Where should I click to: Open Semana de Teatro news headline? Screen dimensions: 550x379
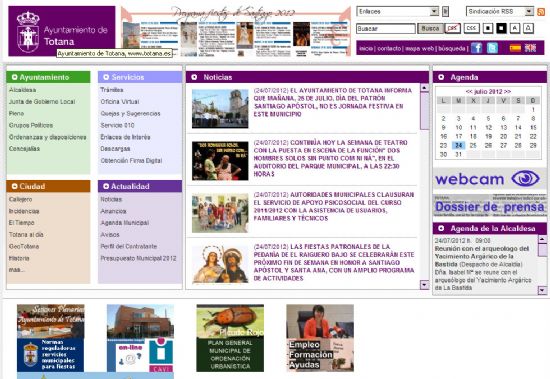330,158
